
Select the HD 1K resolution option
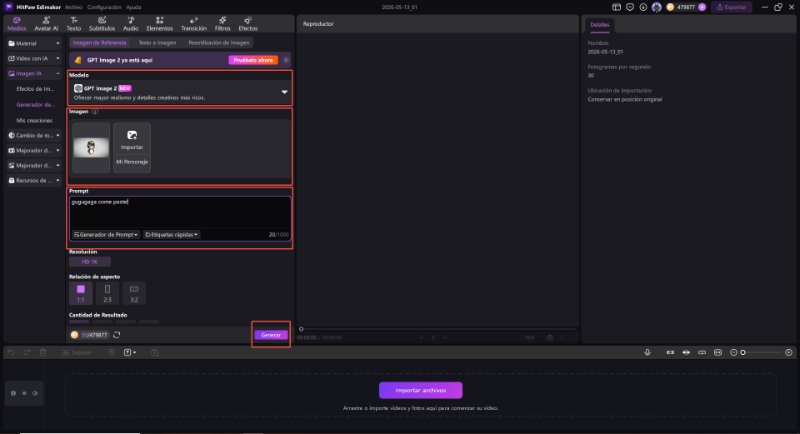point(90,262)
